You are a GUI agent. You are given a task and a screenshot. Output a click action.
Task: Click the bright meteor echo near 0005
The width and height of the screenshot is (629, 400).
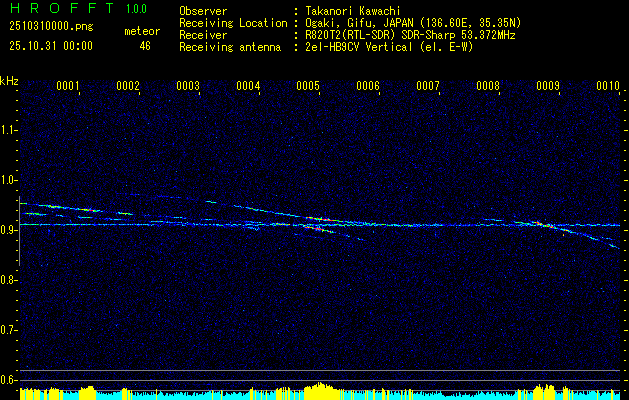click(x=319, y=219)
